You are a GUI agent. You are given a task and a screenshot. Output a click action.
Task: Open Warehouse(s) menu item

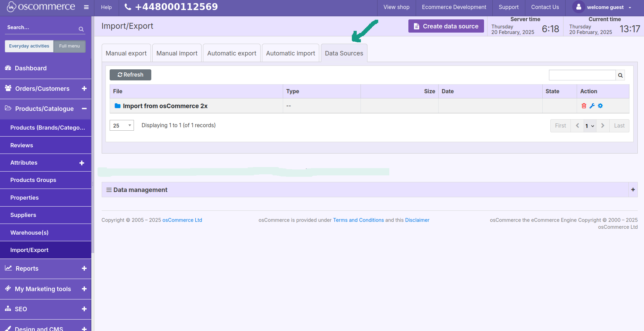[45, 233]
